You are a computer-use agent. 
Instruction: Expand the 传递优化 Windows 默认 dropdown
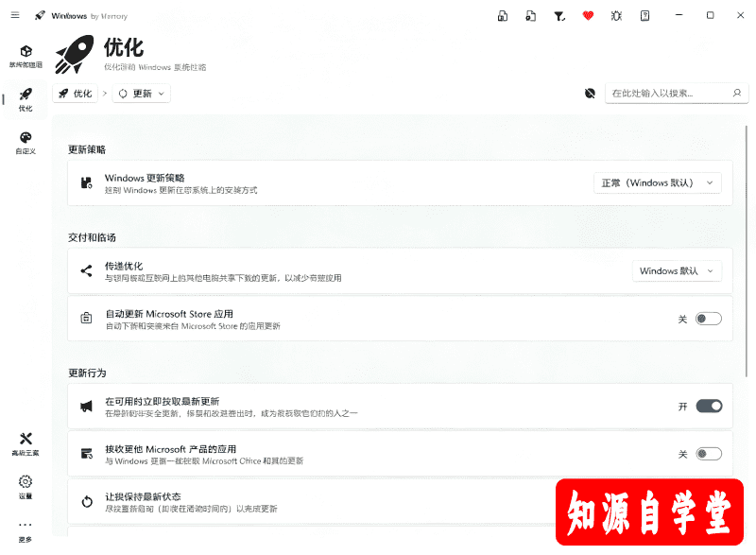(677, 271)
